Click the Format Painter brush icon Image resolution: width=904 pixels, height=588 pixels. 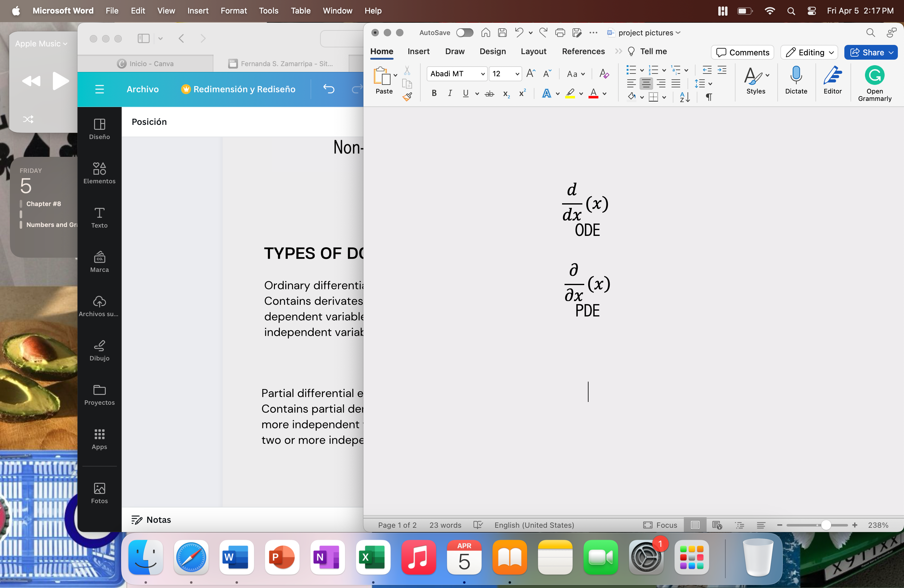(x=407, y=97)
